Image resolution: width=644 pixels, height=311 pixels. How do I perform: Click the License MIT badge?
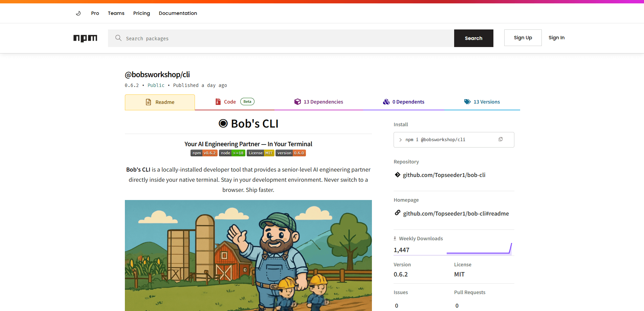pyautogui.click(x=261, y=153)
